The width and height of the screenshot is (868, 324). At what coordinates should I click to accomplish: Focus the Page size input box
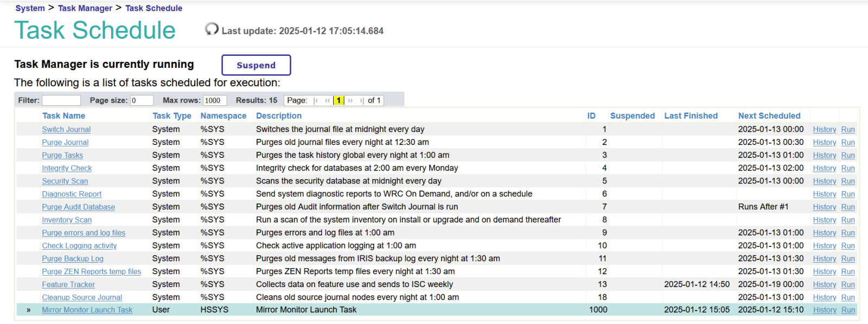coord(142,100)
